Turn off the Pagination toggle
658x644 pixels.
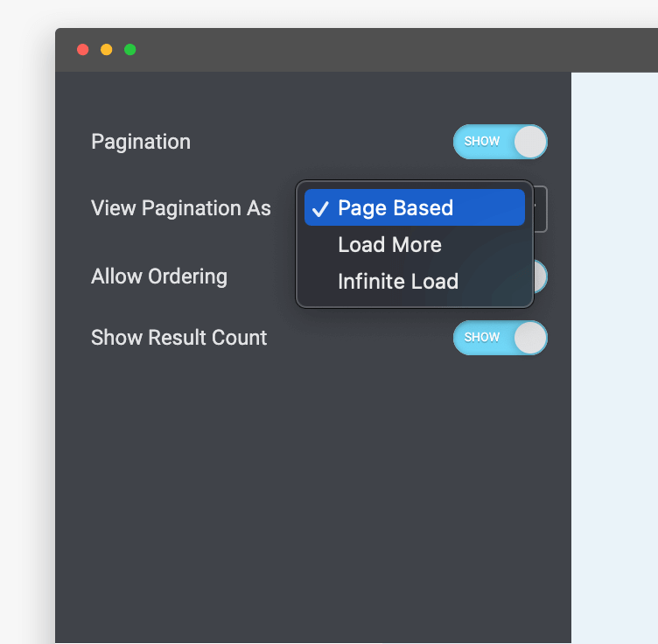(x=500, y=142)
